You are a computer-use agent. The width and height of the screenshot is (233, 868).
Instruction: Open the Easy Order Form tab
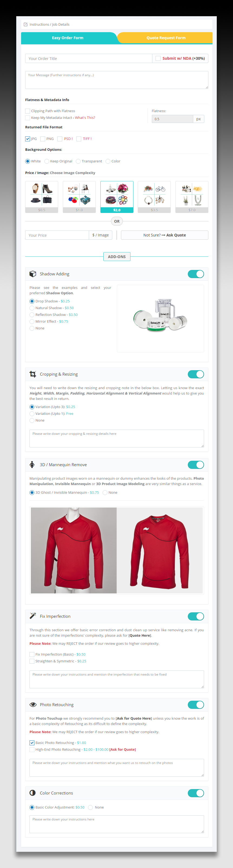tap(68, 38)
